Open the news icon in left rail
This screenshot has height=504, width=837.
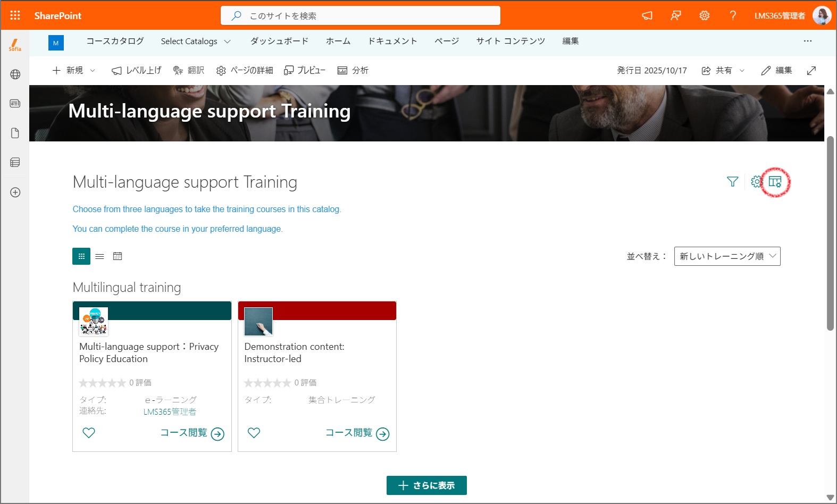15,104
